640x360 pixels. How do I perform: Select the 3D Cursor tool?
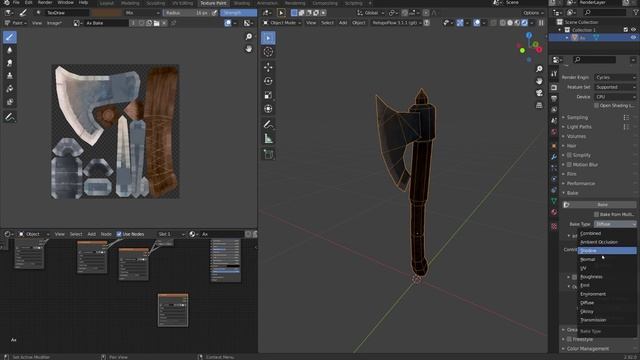point(268,52)
